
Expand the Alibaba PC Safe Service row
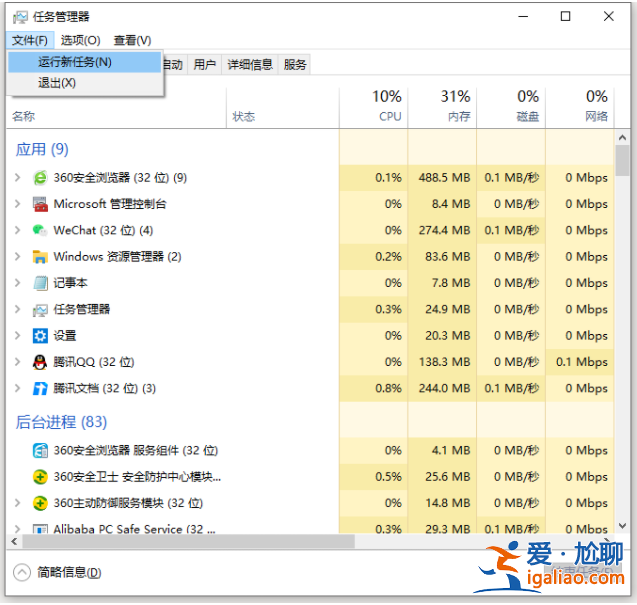[17, 529]
